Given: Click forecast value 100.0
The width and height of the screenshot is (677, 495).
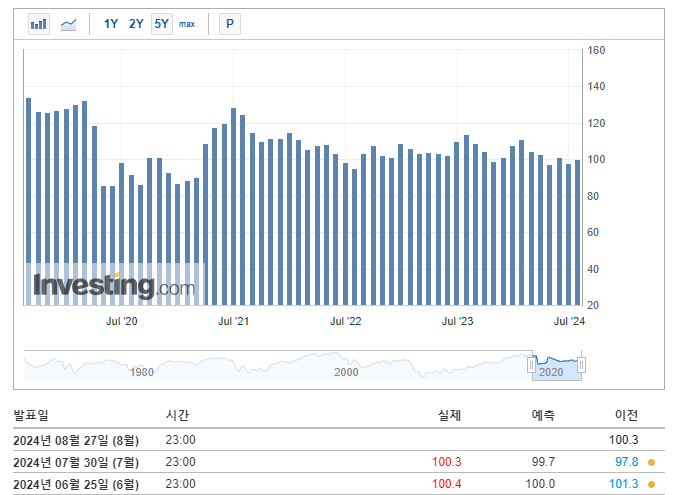Looking at the screenshot, I should 540,484.
